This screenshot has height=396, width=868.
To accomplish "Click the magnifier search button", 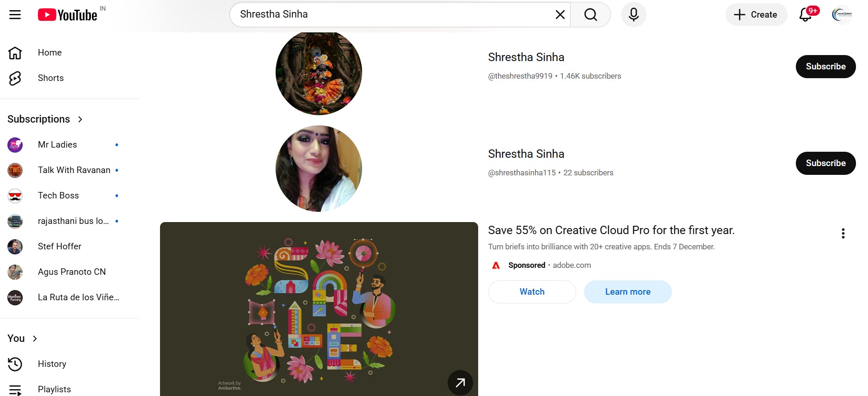I will pos(591,15).
